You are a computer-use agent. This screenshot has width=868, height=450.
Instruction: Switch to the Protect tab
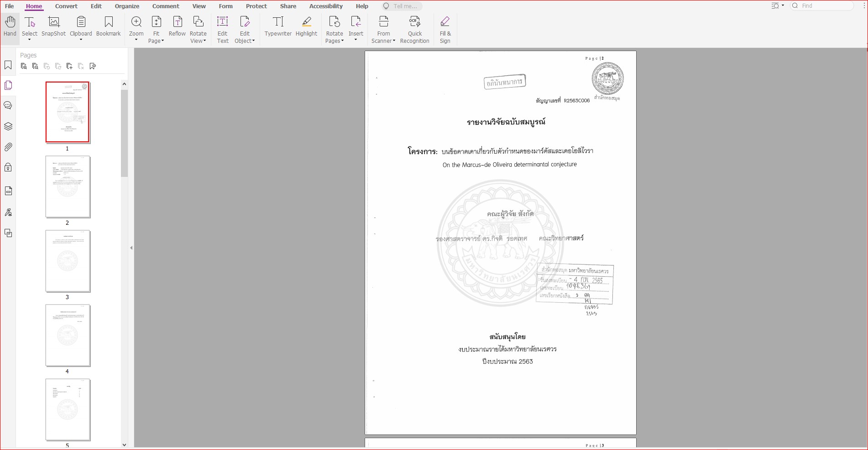(x=256, y=6)
